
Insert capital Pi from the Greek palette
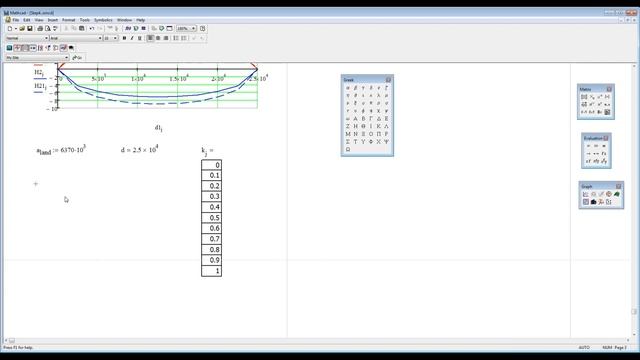(x=378, y=134)
